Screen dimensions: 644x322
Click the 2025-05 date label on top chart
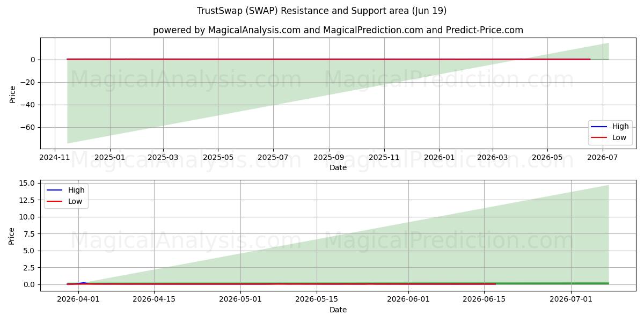point(217,158)
